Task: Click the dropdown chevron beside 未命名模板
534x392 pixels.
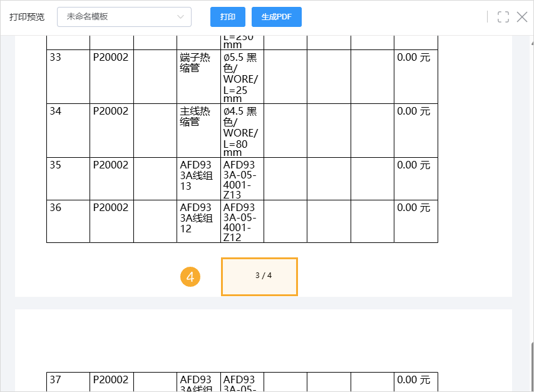Action: click(182, 17)
